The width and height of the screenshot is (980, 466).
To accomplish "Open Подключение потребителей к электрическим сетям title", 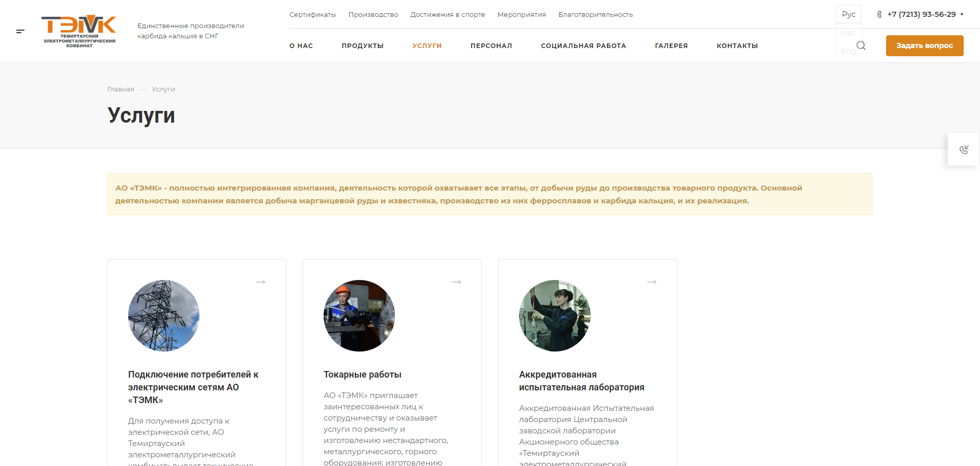I will tap(193, 387).
